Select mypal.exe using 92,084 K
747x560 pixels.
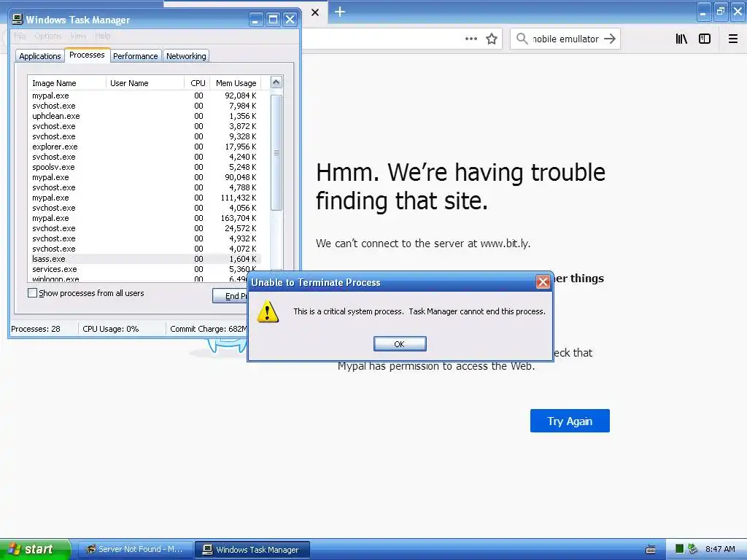click(144, 96)
